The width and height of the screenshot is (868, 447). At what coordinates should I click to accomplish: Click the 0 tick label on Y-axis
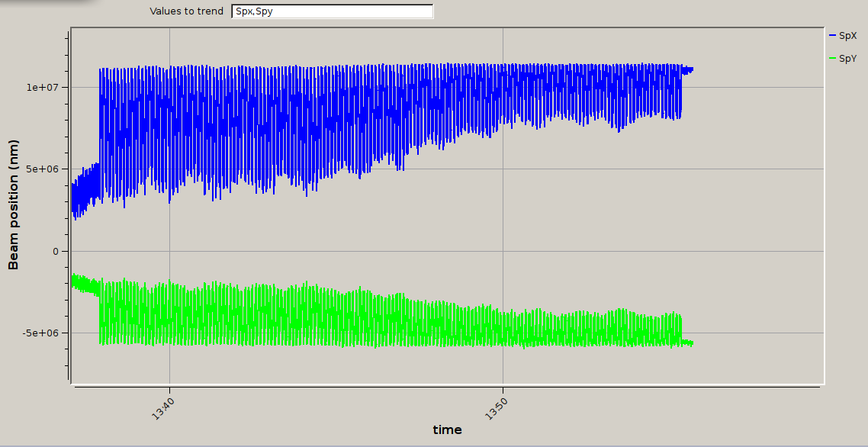[x=55, y=251]
